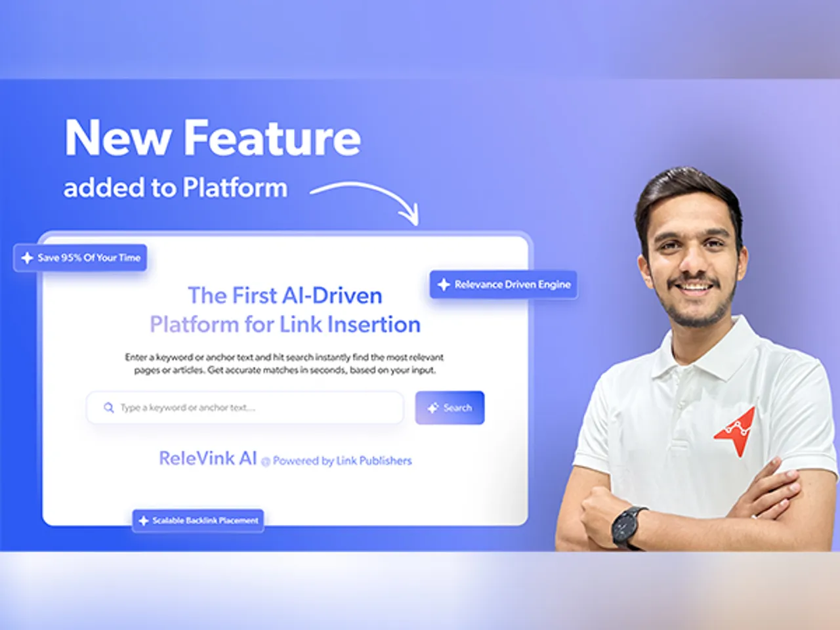Click star icon on Scalable Backlink Placement badge
The height and width of the screenshot is (630, 840).
coord(144,520)
